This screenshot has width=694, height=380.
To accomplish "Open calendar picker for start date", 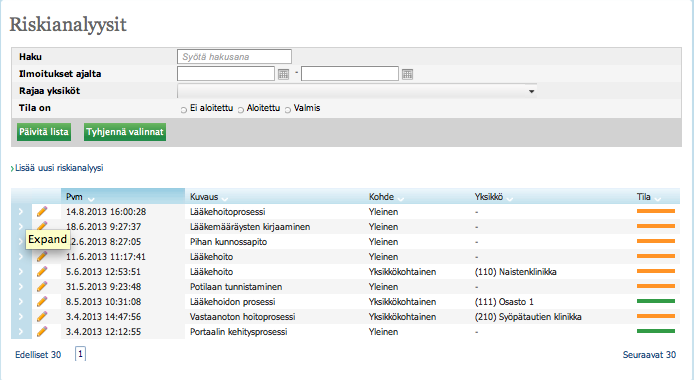I will tap(283, 74).
